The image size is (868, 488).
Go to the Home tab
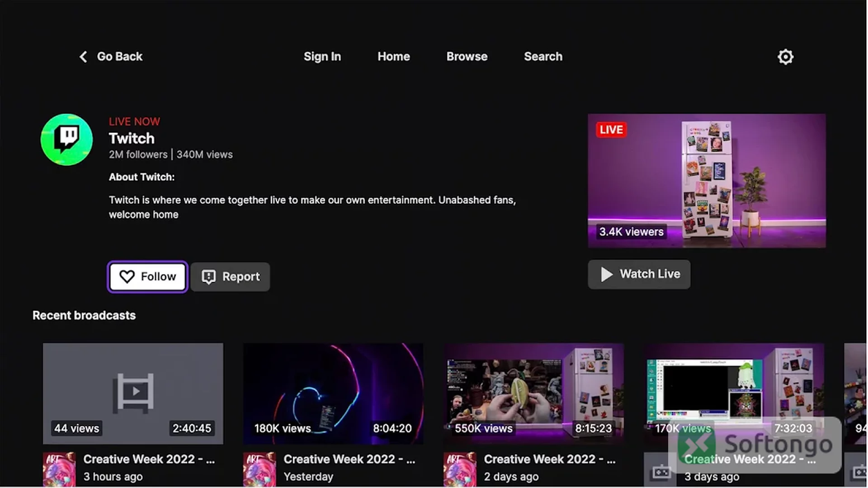click(394, 57)
